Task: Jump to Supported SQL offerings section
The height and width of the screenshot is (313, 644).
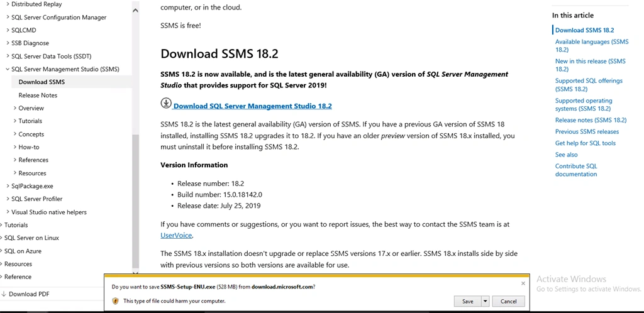Action: (x=589, y=85)
